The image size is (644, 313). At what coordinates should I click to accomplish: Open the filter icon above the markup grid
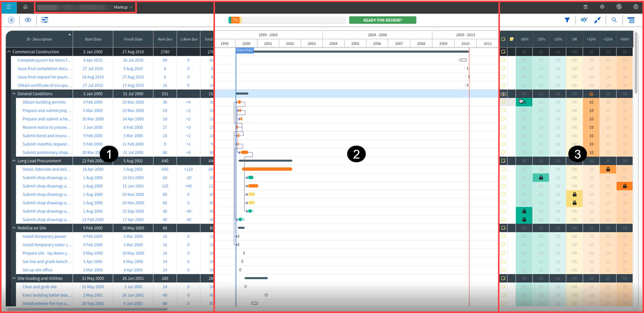click(567, 20)
